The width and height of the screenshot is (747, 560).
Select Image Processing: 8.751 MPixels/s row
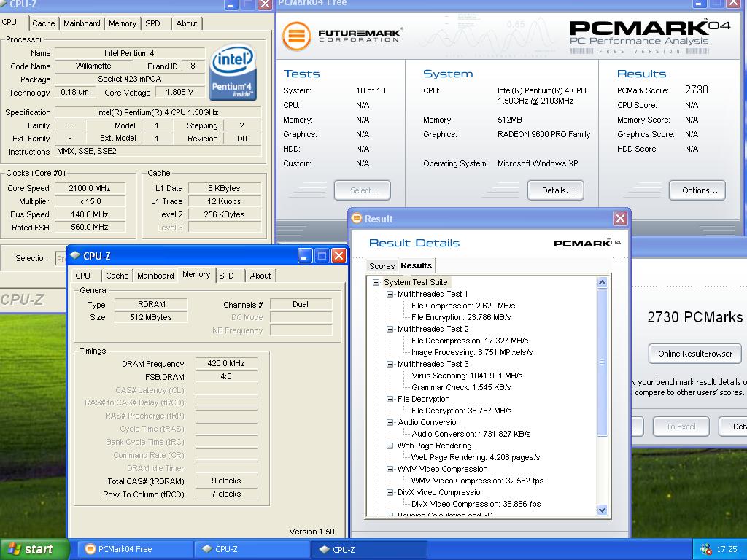coord(472,352)
